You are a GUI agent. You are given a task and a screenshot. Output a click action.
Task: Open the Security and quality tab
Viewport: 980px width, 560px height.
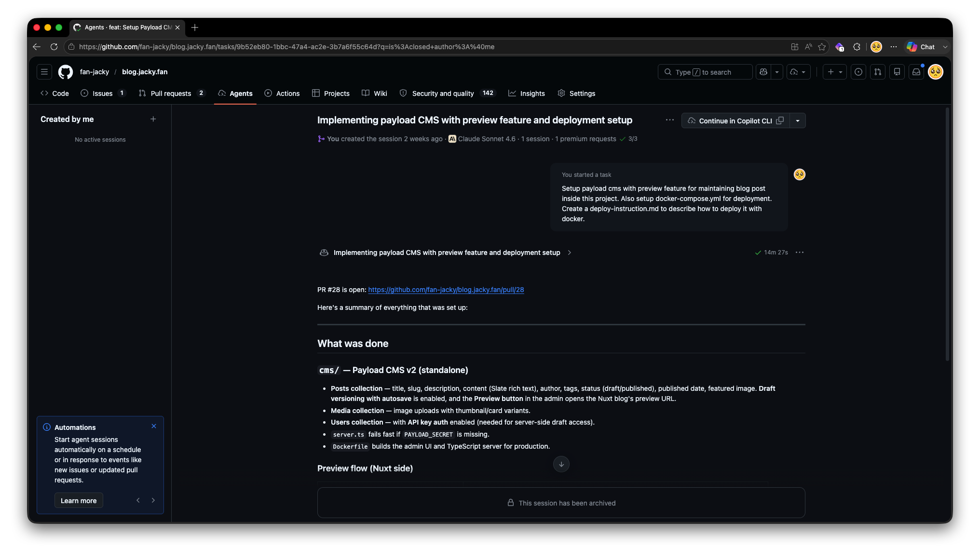click(x=447, y=93)
